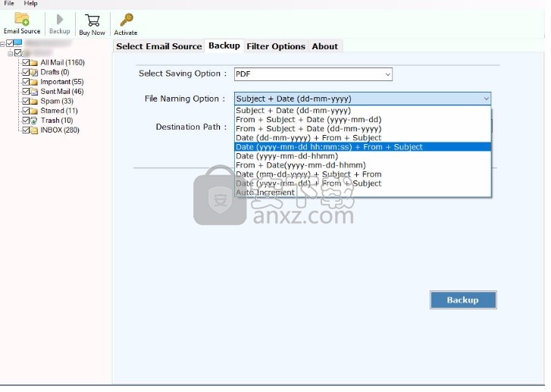Uncheck the Drafts checkbox
This screenshot has height=392, width=551.
pyautogui.click(x=26, y=73)
